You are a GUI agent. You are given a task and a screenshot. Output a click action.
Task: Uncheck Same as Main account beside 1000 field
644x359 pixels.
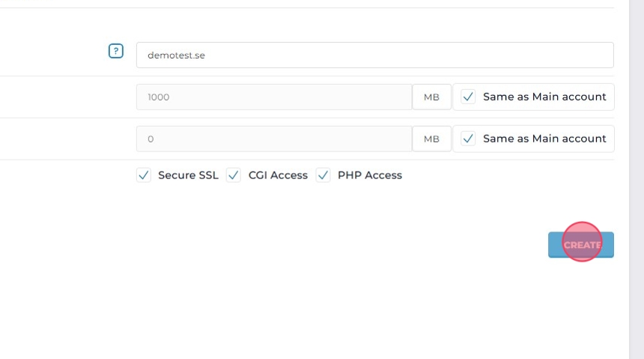468,97
